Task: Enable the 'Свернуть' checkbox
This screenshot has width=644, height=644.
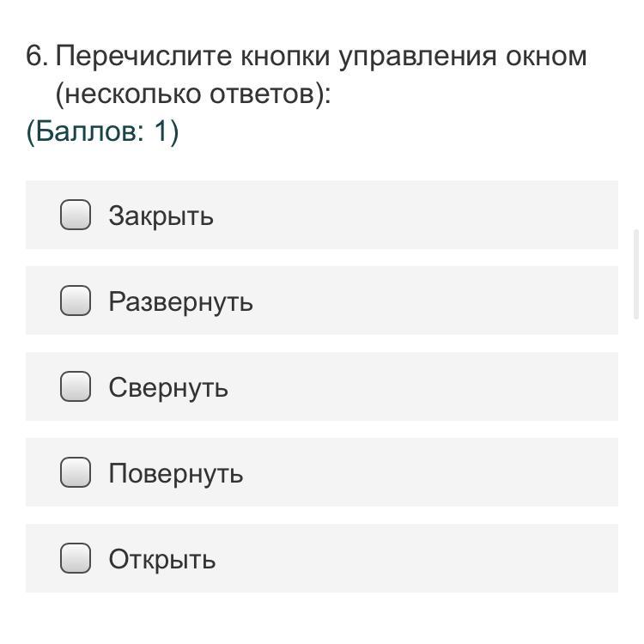Action: click(76, 386)
